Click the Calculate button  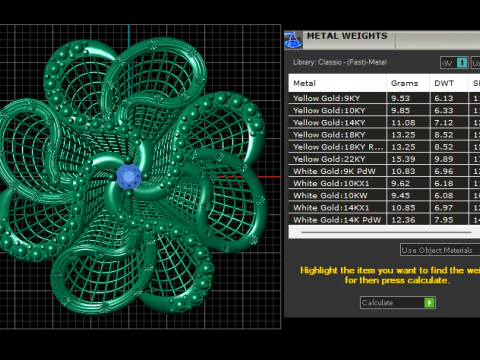398,303
